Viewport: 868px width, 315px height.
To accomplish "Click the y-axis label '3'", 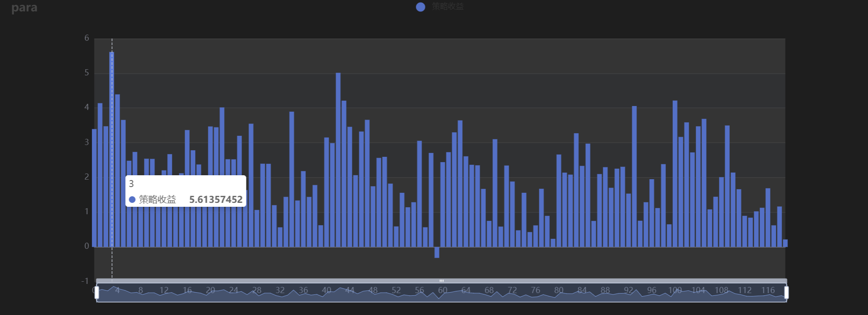I will 87,142.
